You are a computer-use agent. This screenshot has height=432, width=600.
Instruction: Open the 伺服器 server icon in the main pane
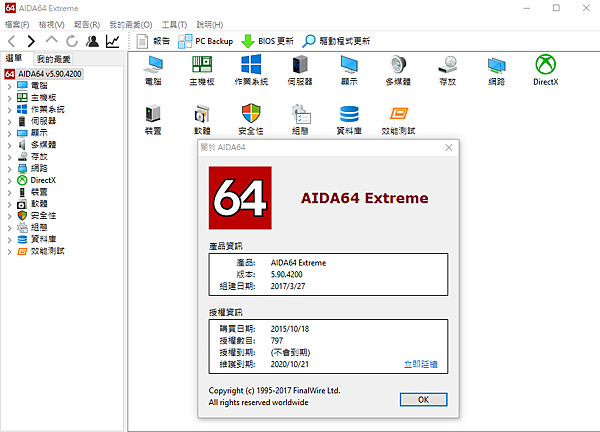click(300, 70)
